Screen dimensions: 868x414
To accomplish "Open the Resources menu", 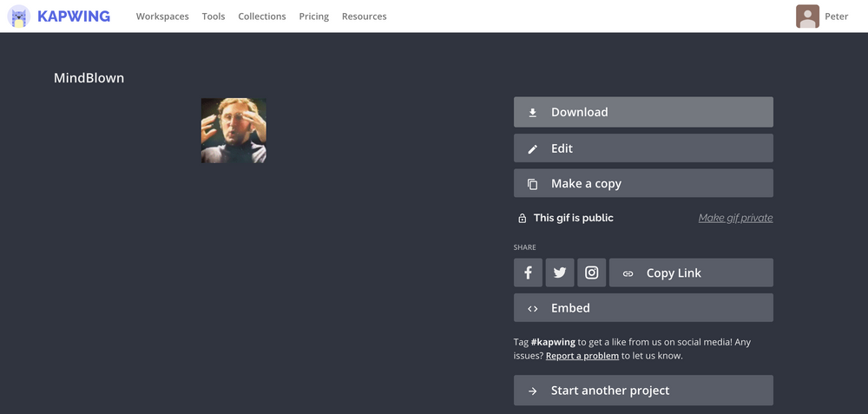I will [365, 16].
